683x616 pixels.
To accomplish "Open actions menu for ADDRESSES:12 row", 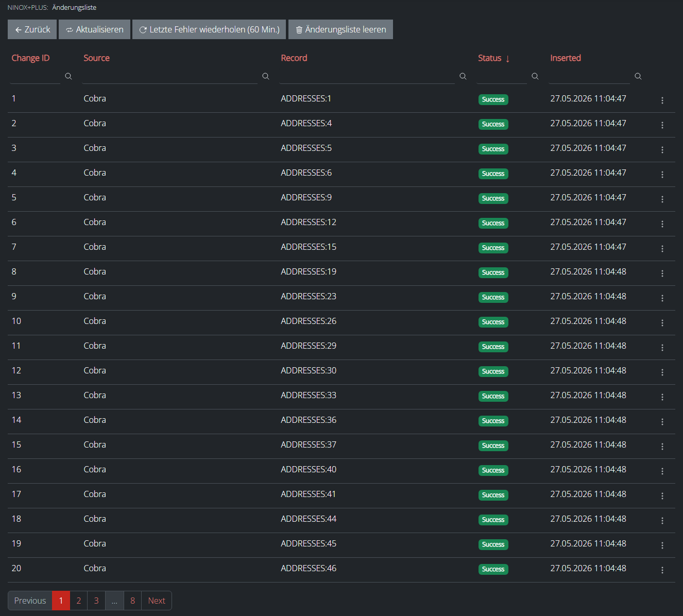I will 662,224.
